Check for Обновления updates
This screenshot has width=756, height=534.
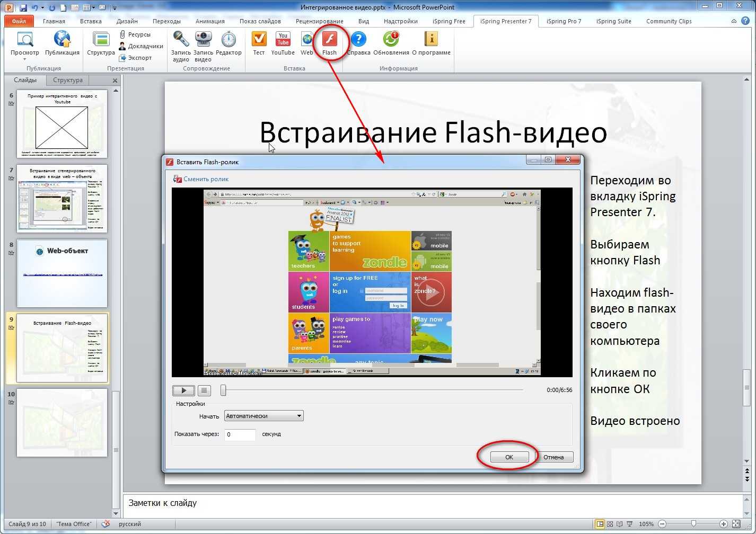[x=391, y=43]
